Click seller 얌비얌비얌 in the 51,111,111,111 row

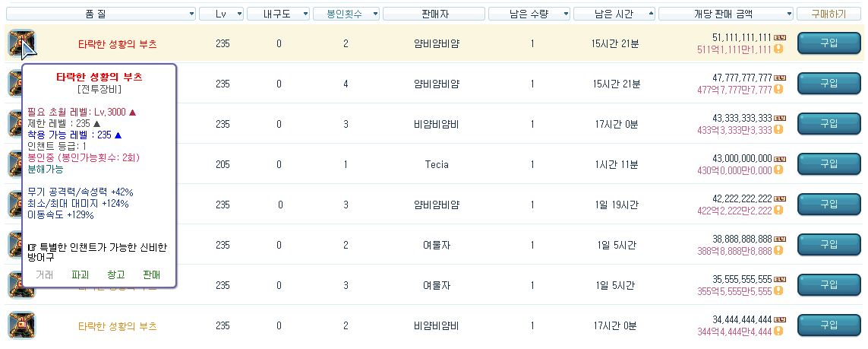tap(437, 44)
